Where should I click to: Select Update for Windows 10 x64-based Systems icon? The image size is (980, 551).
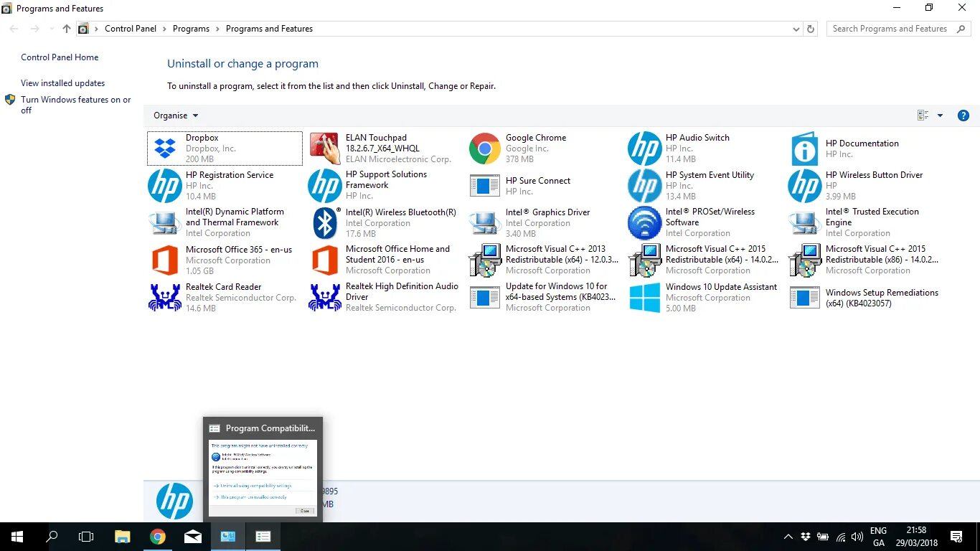click(485, 298)
